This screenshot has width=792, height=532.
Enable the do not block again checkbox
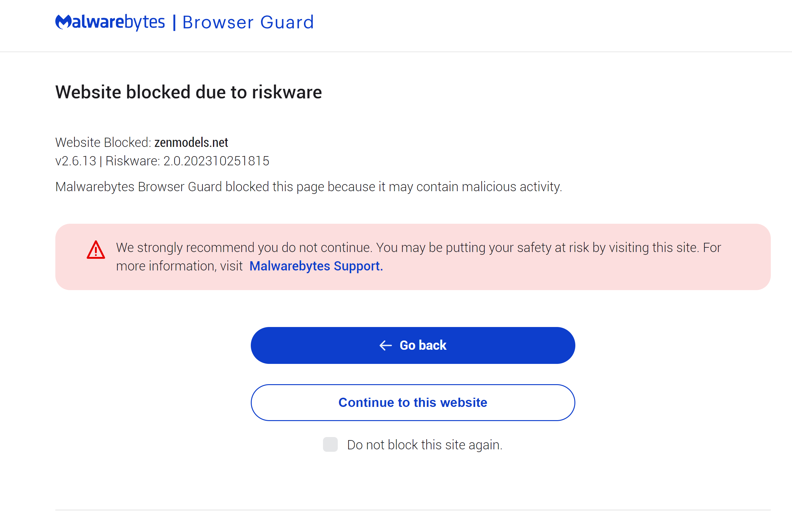[x=330, y=444]
